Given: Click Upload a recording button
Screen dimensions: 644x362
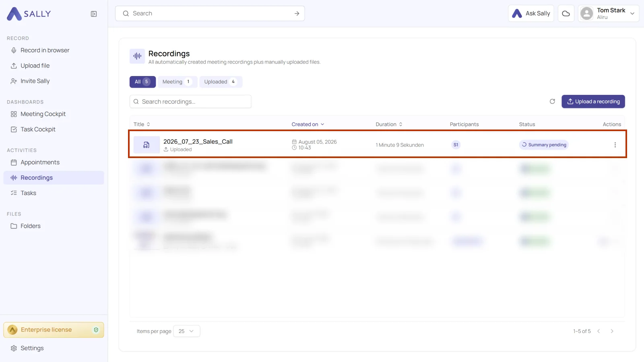Looking at the screenshot, I should pos(593,101).
